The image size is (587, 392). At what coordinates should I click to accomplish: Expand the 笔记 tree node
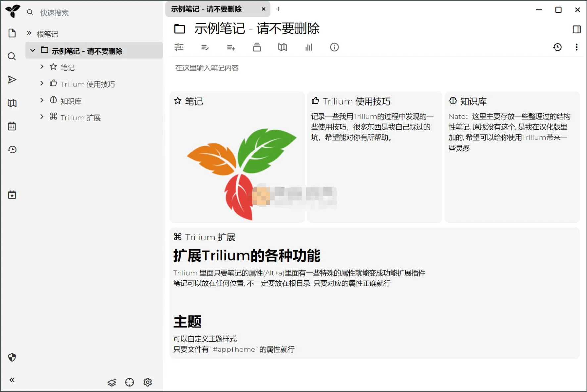coord(42,67)
